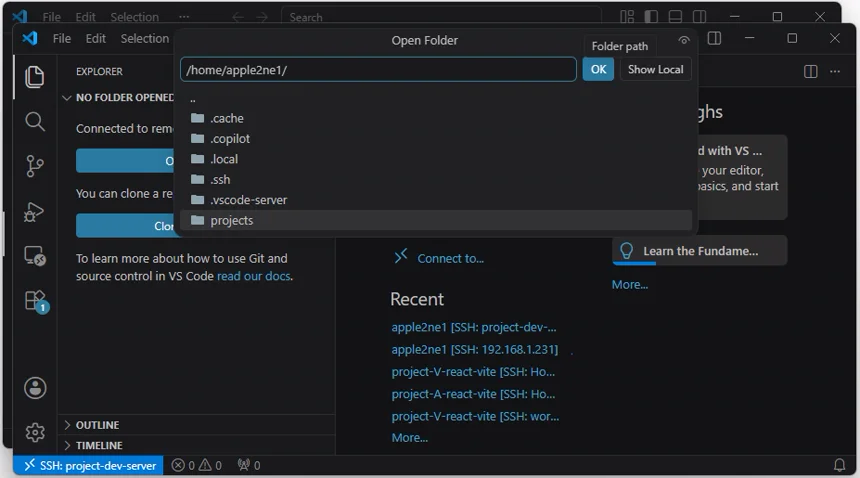Open the Run and Debug view
The width and height of the screenshot is (860, 478).
pos(35,212)
